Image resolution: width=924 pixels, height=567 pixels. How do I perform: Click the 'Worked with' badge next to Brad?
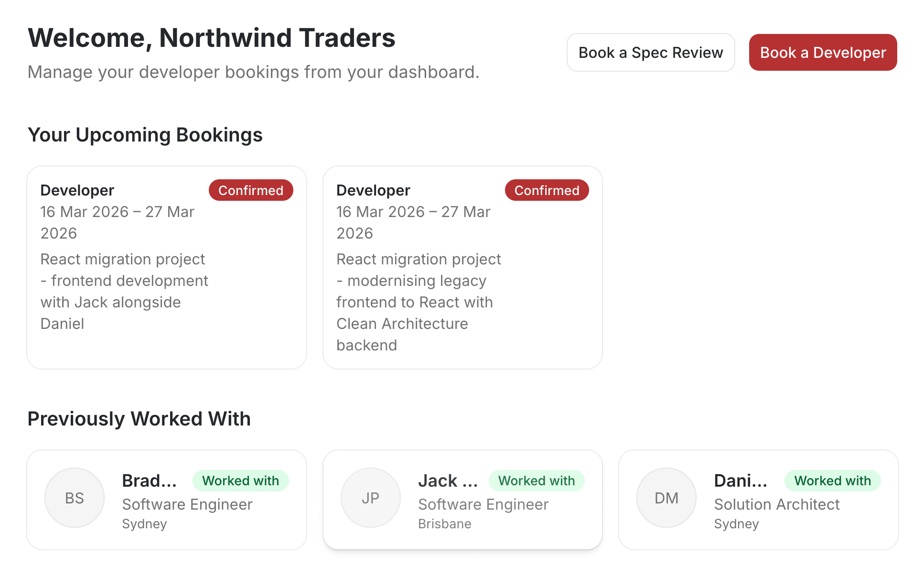(240, 480)
